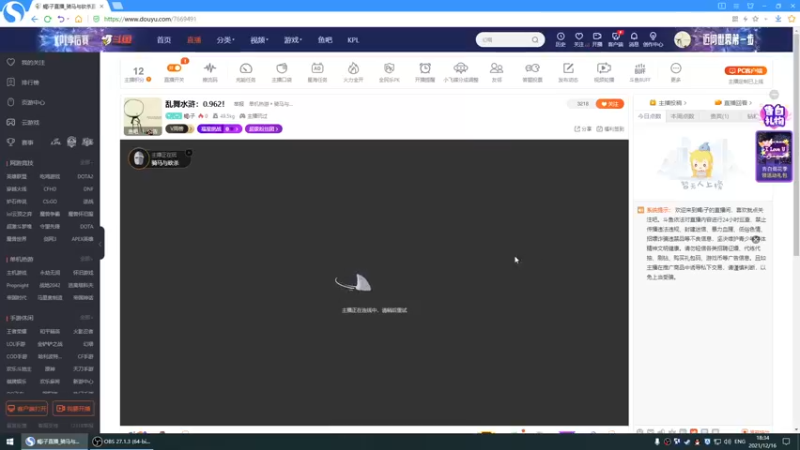Open the 更多 ellipsis icon
Screen dimensions: 800x450
(x=676, y=71)
